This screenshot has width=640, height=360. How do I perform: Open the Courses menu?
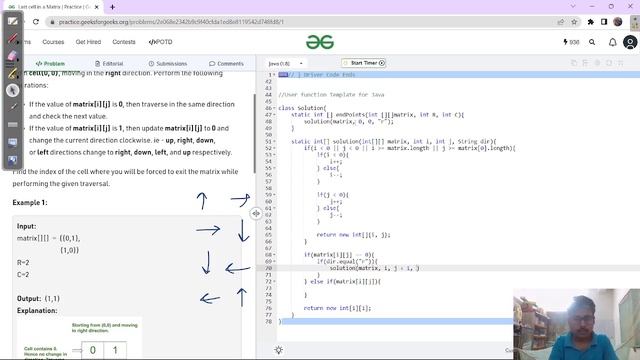pos(53,42)
